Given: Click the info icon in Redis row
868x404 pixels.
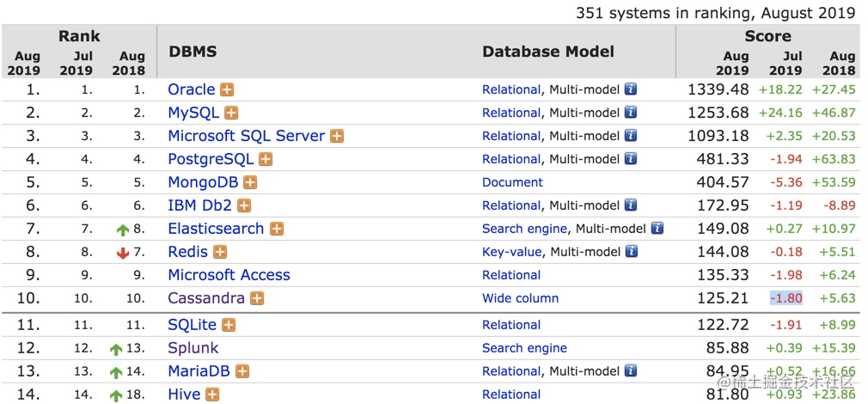Looking at the screenshot, I should pos(631,252).
